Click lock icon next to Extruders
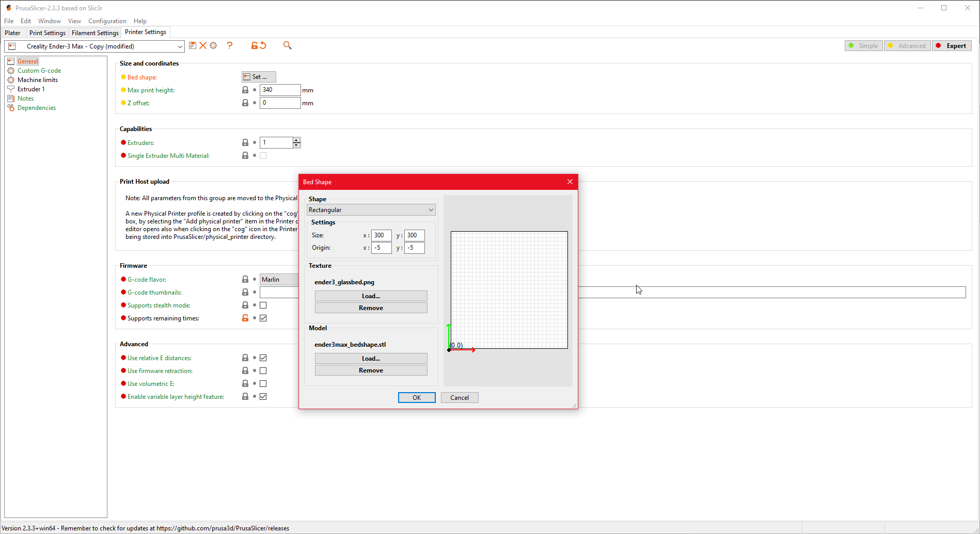980x534 pixels. pyautogui.click(x=245, y=142)
